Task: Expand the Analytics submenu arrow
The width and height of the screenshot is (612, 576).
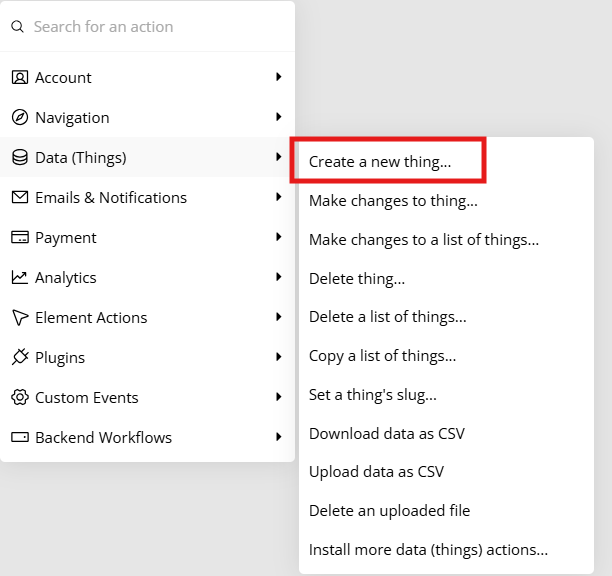Action: (x=278, y=277)
